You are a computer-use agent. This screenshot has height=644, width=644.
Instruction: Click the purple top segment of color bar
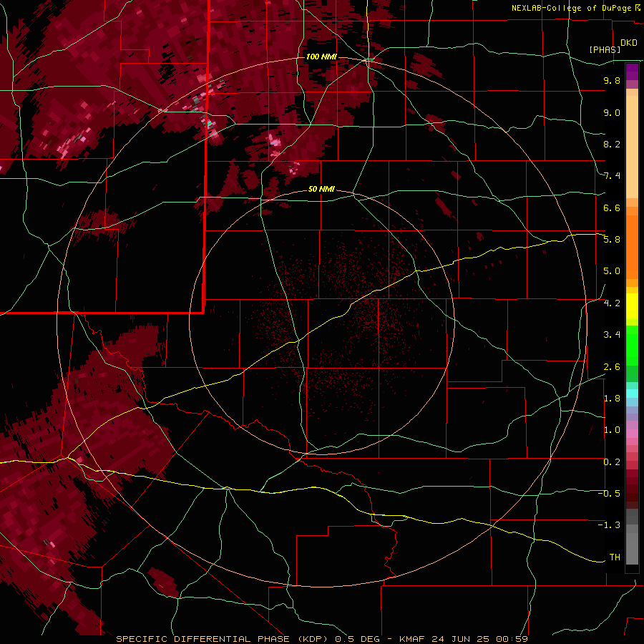point(632,72)
